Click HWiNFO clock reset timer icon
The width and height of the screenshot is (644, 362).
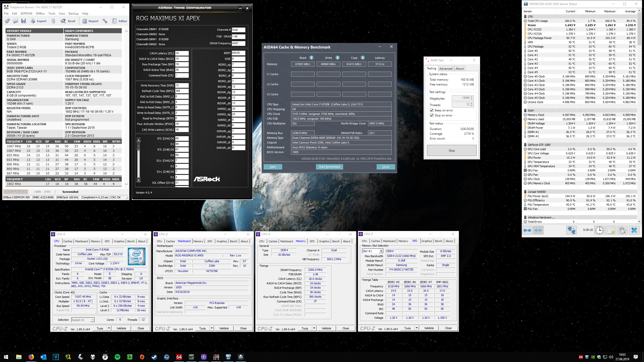click(x=599, y=230)
